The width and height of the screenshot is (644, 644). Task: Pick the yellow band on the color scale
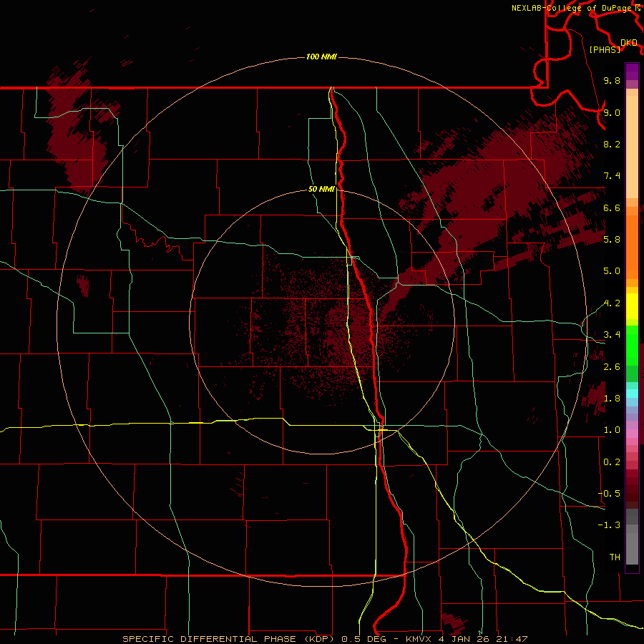click(632, 306)
